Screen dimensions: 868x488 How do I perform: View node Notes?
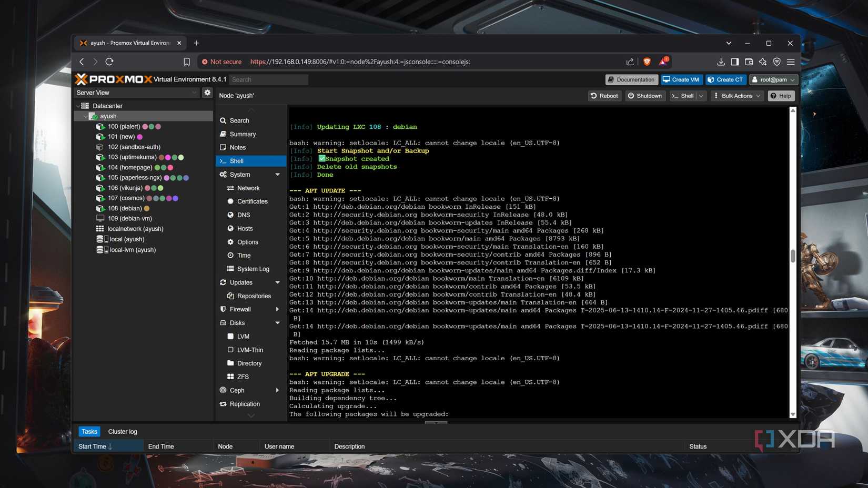[237, 147]
